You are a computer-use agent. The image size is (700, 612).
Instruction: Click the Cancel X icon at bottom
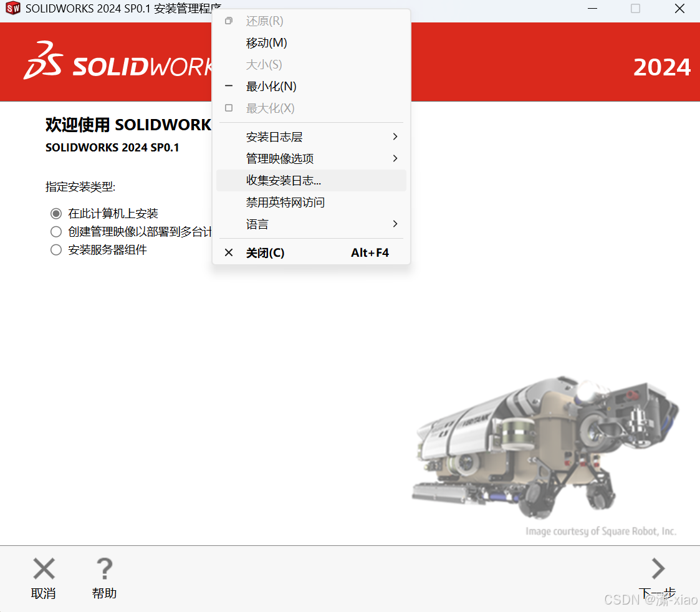[x=44, y=569]
